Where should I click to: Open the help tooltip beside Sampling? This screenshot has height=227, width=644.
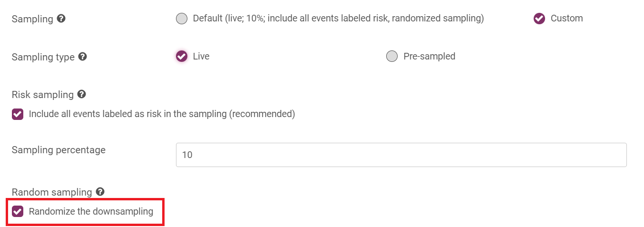tap(61, 19)
